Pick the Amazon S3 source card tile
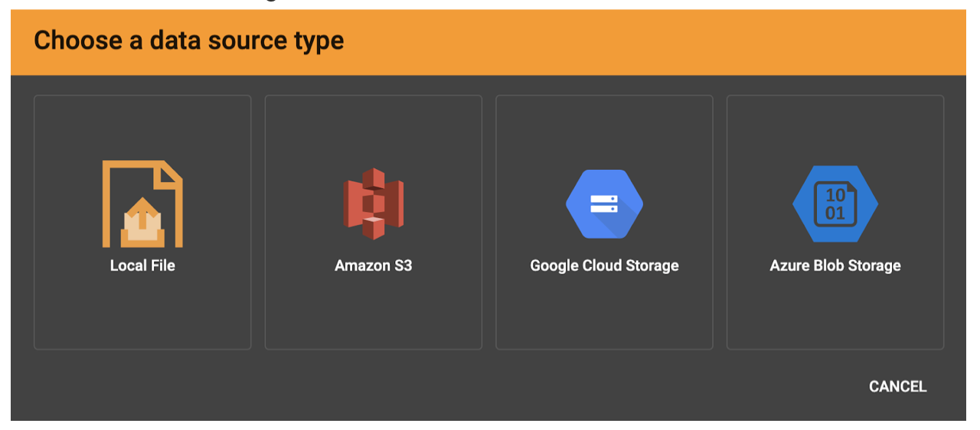The width and height of the screenshot is (980, 430). coord(373,314)
